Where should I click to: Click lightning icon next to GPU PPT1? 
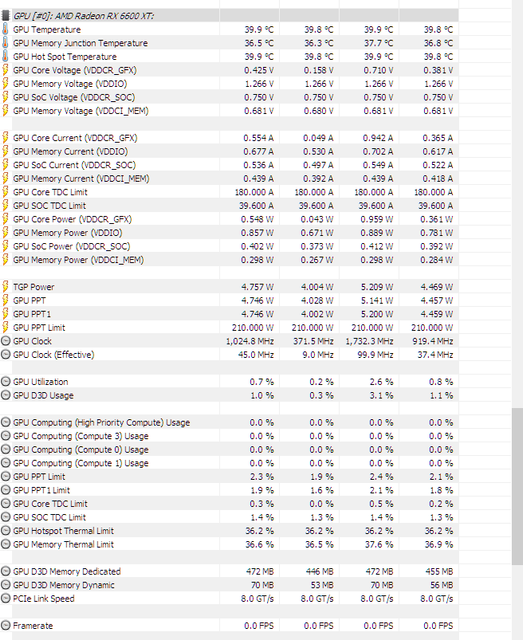(5, 314)
